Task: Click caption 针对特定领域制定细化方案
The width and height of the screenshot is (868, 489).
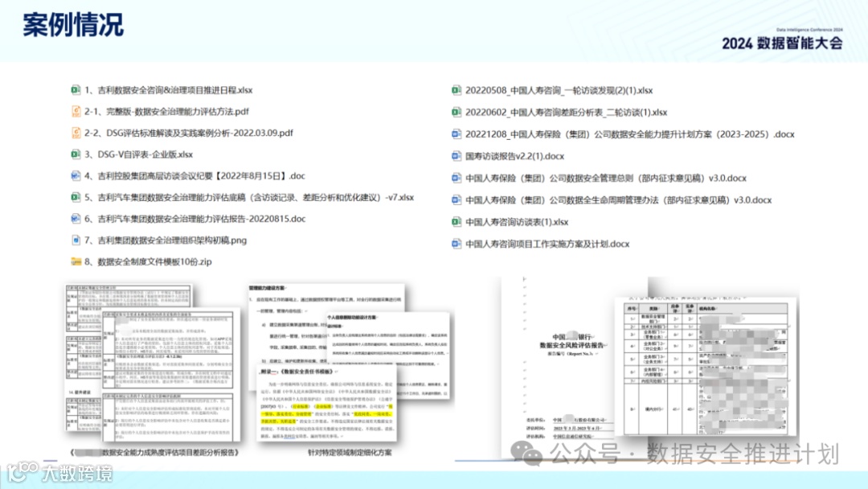Action: point(350,453)
